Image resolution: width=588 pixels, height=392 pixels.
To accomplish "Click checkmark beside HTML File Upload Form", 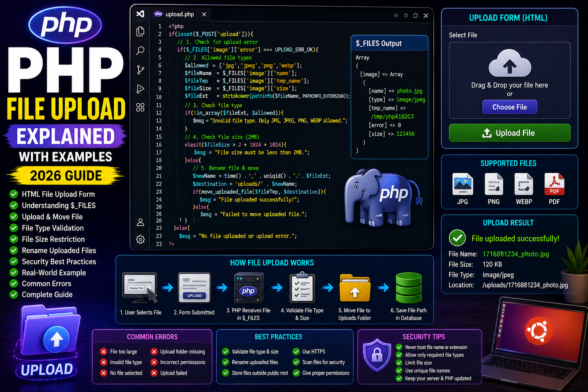I will click(14, 194).
